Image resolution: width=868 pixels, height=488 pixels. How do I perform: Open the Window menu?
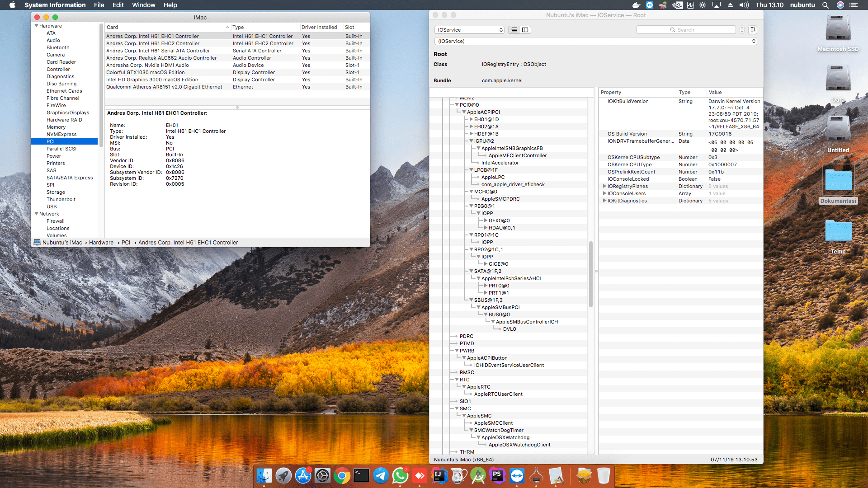pos(143,5)
